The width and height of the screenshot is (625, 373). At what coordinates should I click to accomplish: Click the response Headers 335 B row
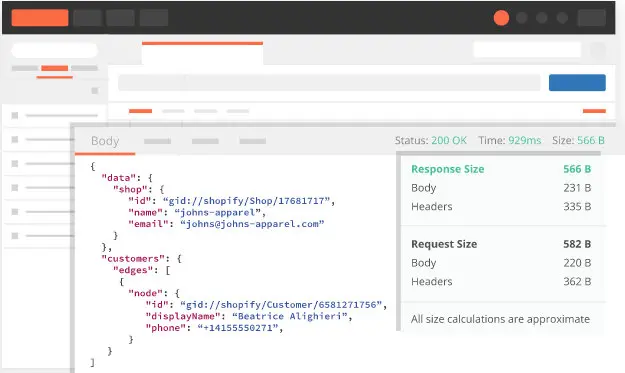(501, 206)
